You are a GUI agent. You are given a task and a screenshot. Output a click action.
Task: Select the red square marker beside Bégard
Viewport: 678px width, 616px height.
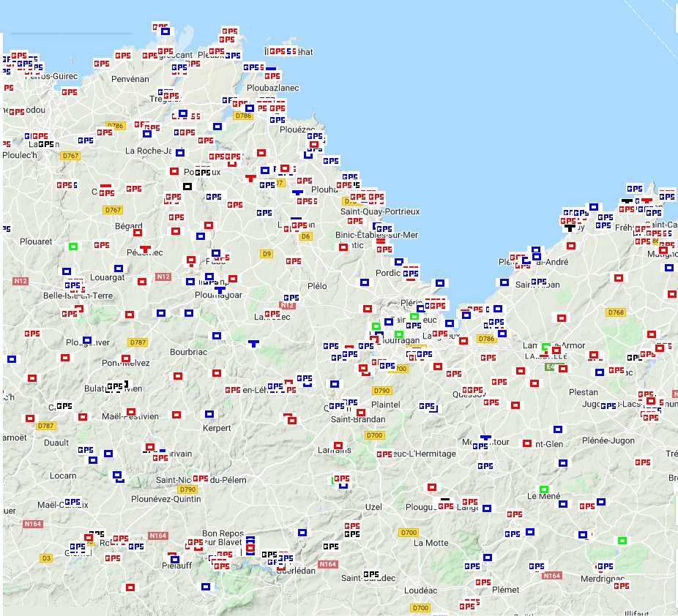point(137,233)
